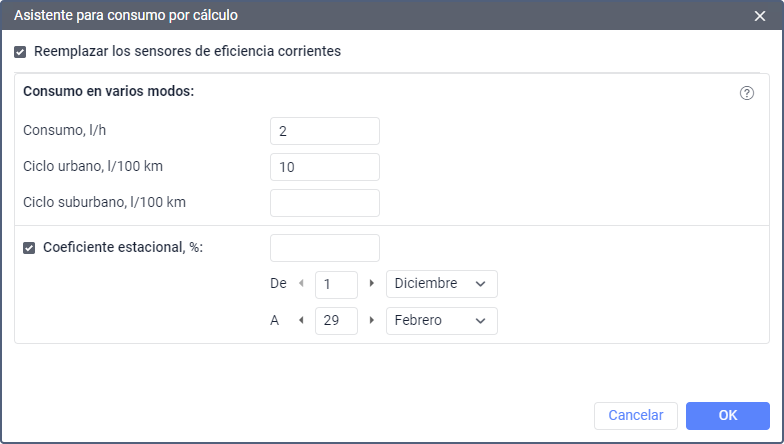The height and width of the screenshot is (444, 784).
Task: Increase the 'A' end day with right arrow
Action: point(372,321)
